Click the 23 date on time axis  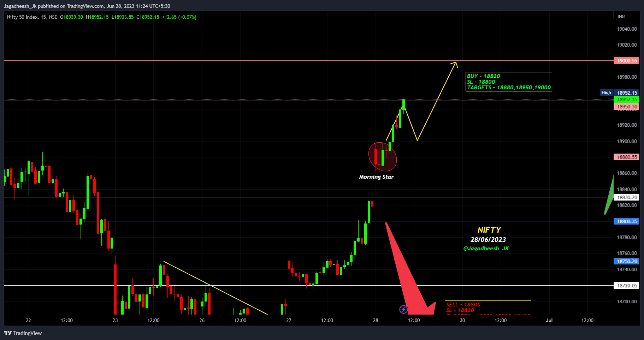[115, 320]
